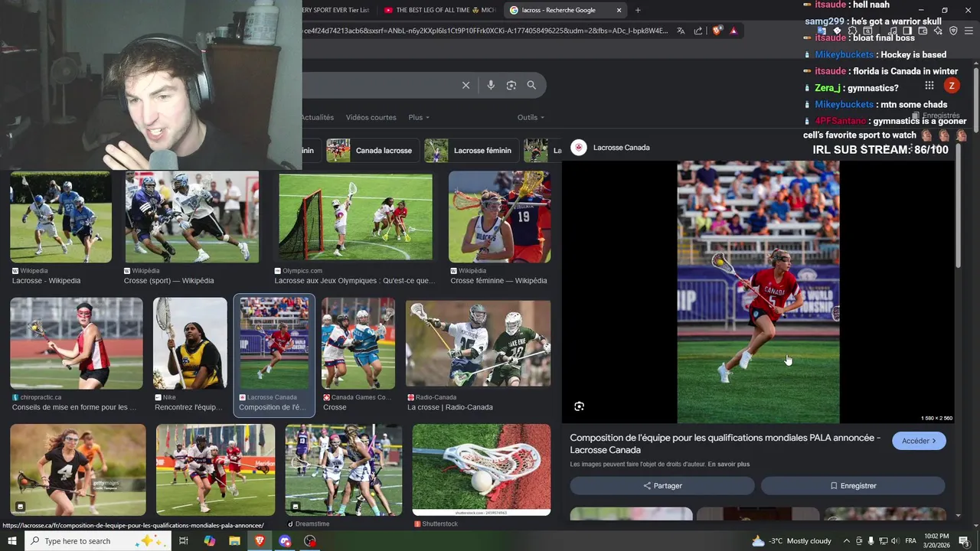This screenshot has width=980, height=551.
Task: Open the Brave main hamburger menu
Action: click(969, 31)
